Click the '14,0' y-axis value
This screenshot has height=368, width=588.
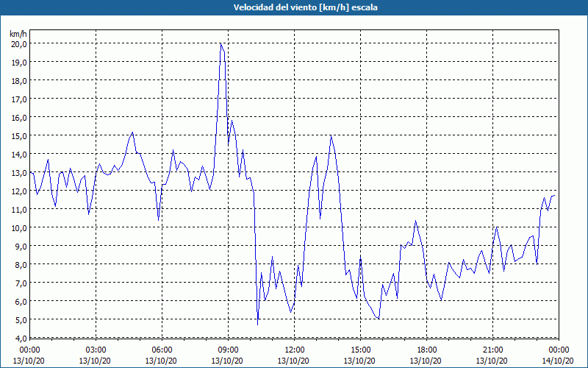coord(19,155)
